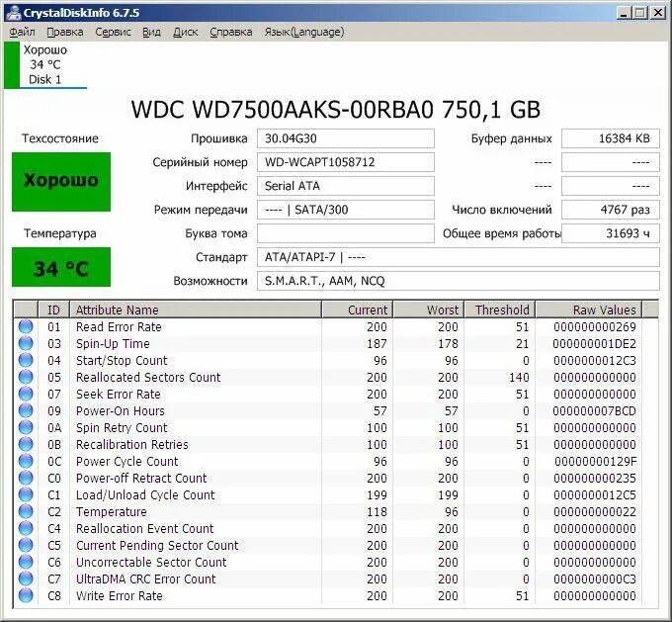Click the ID column header

click(53, 310)
